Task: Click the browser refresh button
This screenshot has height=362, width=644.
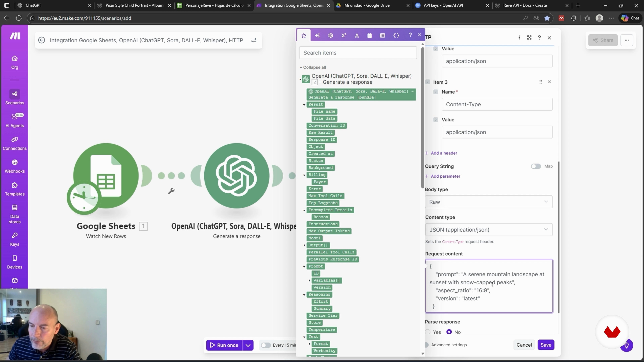Action: coord(19,18)
